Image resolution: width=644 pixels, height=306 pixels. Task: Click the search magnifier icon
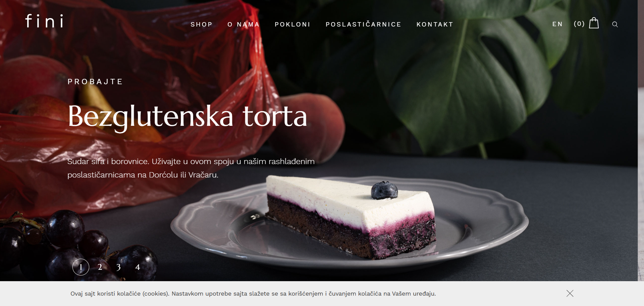pos(615,24)
